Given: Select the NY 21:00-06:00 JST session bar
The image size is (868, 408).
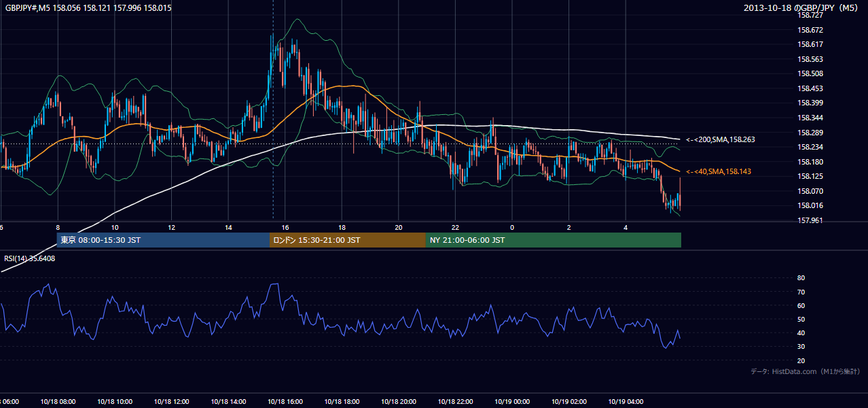Looking at the screenshot, I should point(553,240).
